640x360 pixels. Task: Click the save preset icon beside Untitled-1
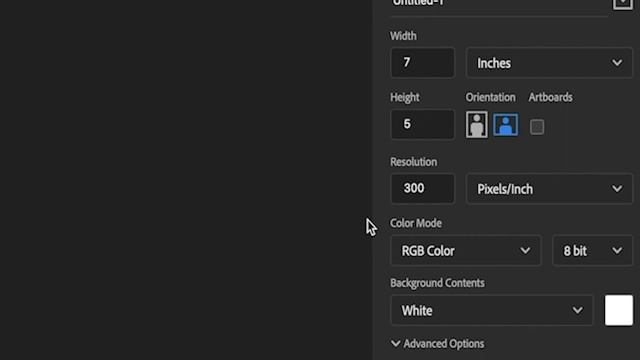[x=623, y=3]
